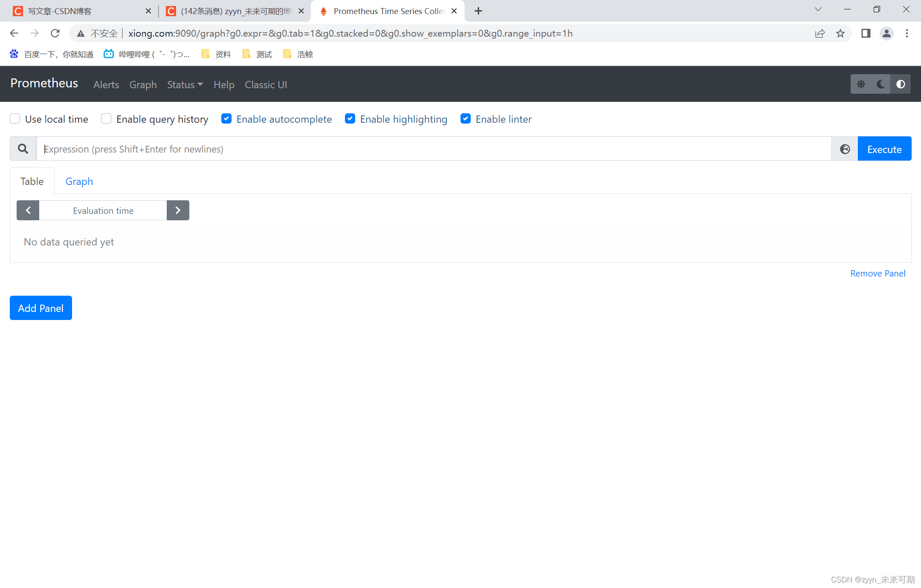The width and height of the screenshot is (921, 588).
Task: Share this page from address bar
Action: click(x=820, y=33)
